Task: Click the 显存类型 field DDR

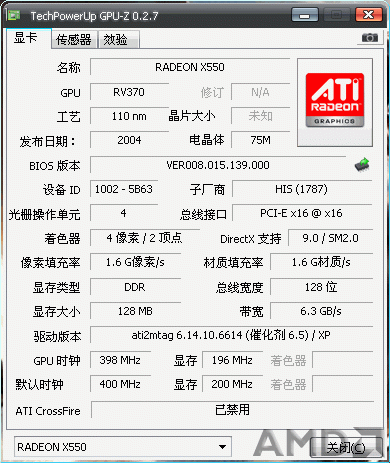Action: [136, 287]
